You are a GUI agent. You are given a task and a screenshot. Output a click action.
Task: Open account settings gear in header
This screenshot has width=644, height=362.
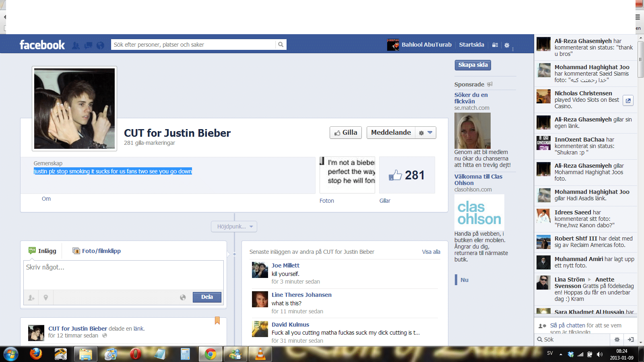[x=507, y=45]
